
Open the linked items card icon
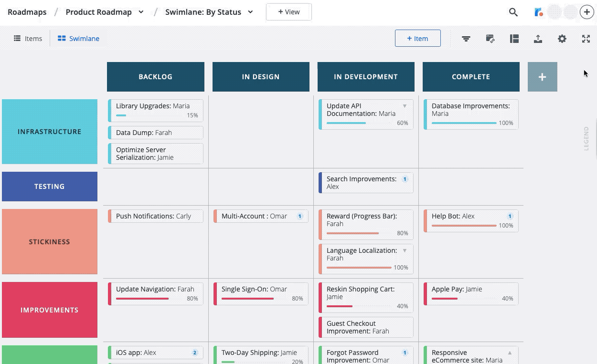[490, 39]
